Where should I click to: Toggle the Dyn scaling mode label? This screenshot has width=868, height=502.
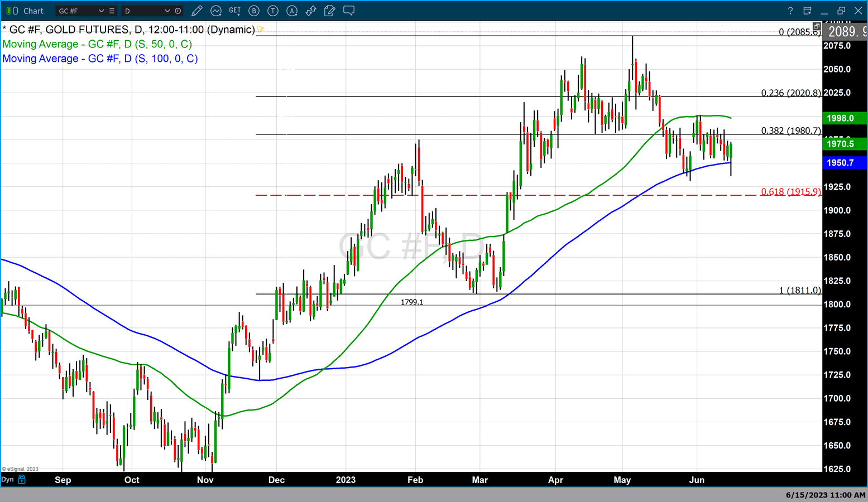point(7,480)
